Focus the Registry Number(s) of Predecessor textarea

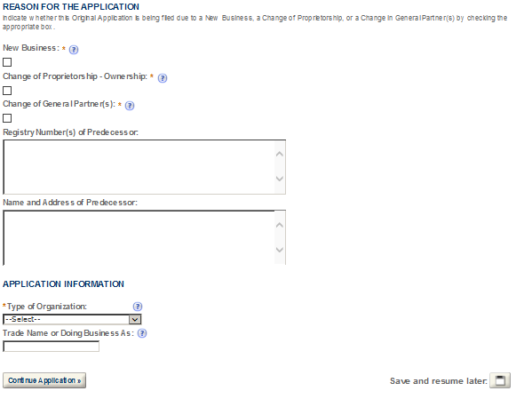pos(144,167)
